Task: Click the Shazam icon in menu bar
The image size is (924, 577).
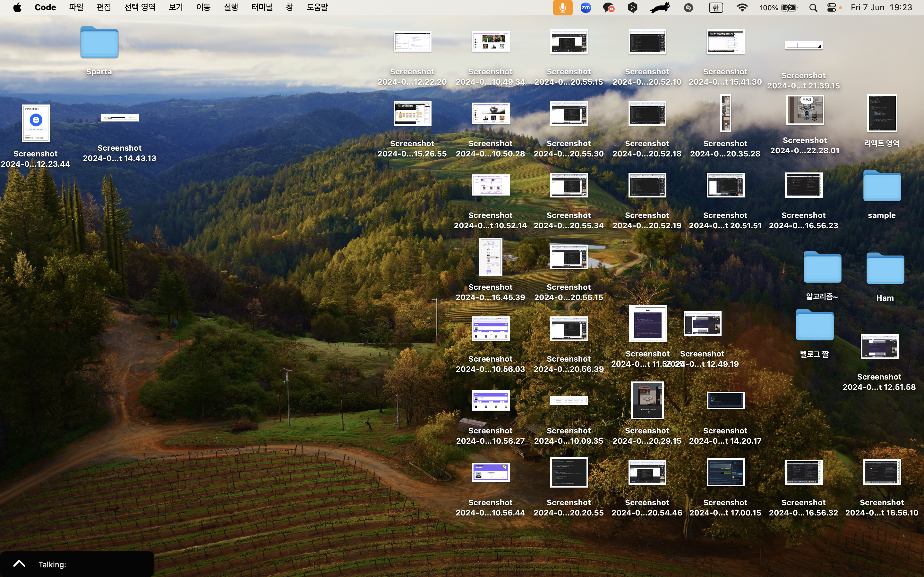Action: click(x=689, y=8)
